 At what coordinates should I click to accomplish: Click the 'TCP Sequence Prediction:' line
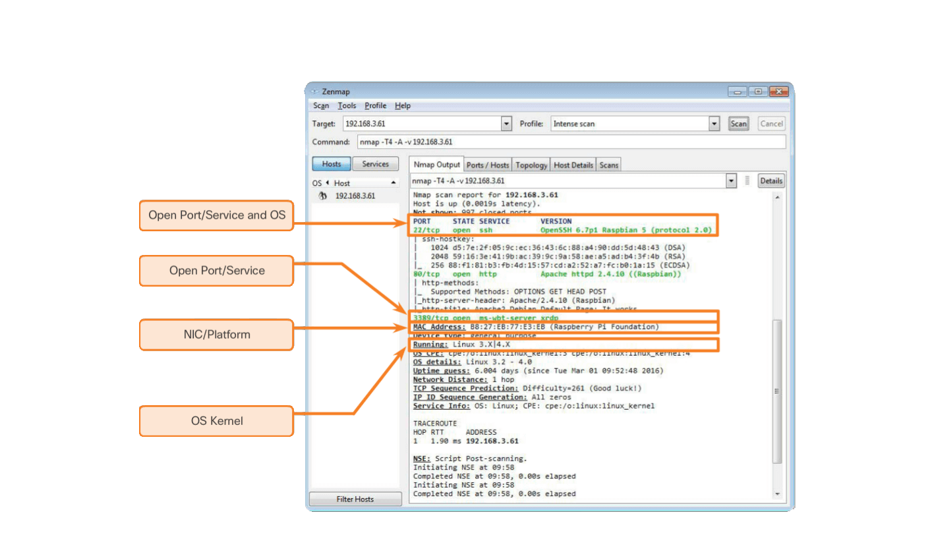click(527, 389)
